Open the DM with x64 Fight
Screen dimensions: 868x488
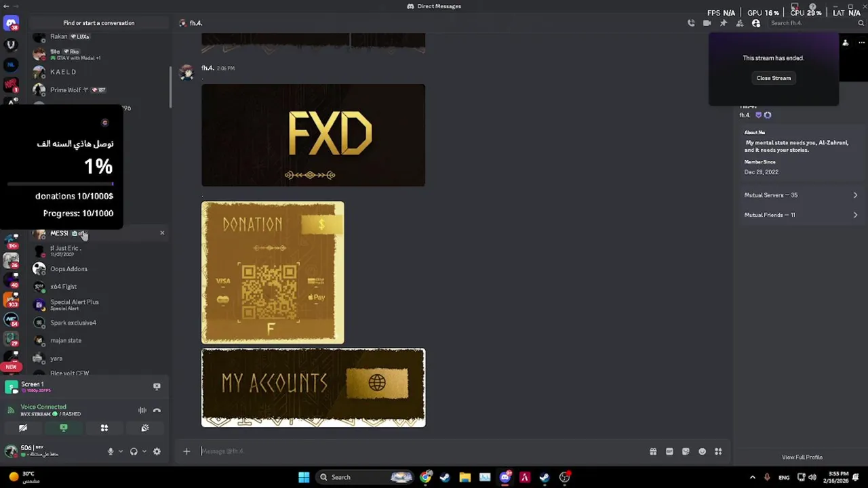point(98,287)
